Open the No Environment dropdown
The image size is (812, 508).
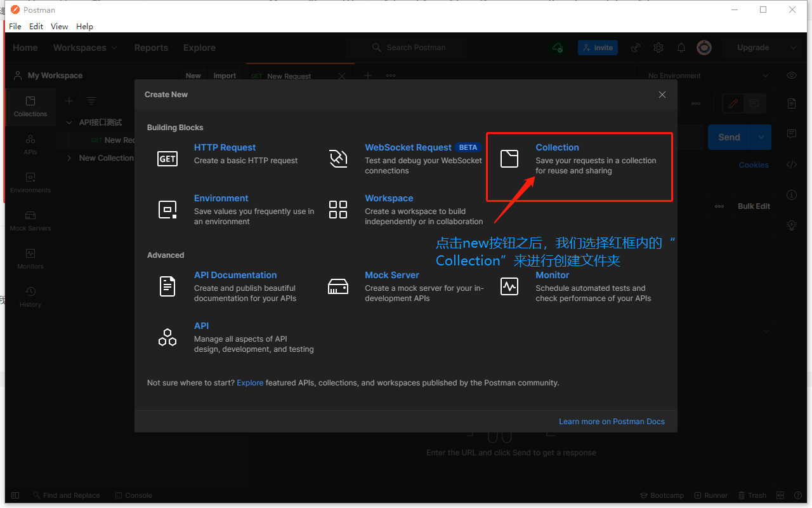point(709,76)
